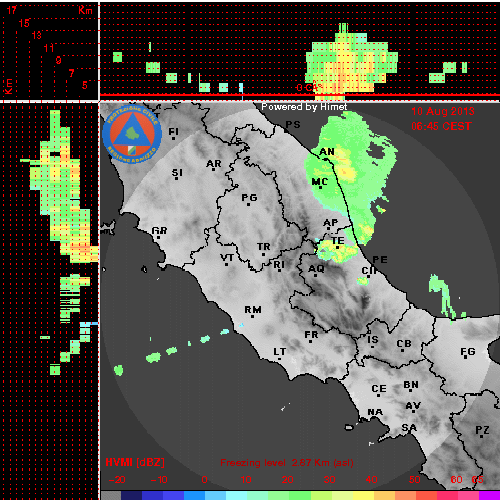Click the '65' value on the dBZ scale

477,480
